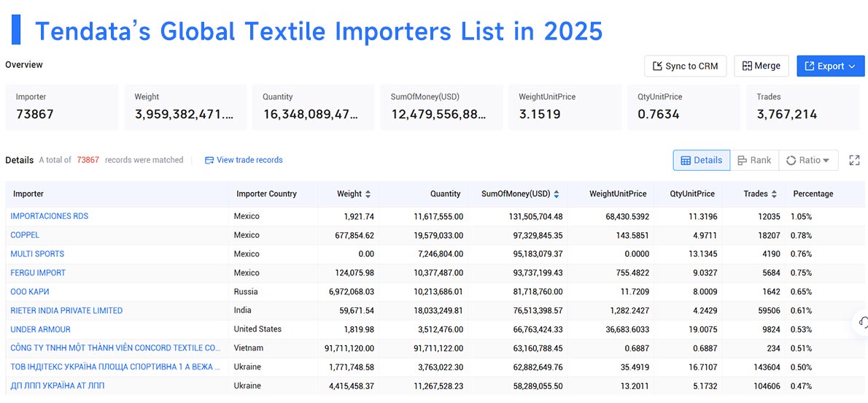
Task: Open RIETER INDIA PRIVATE LIMITED link
Action: 66,310
